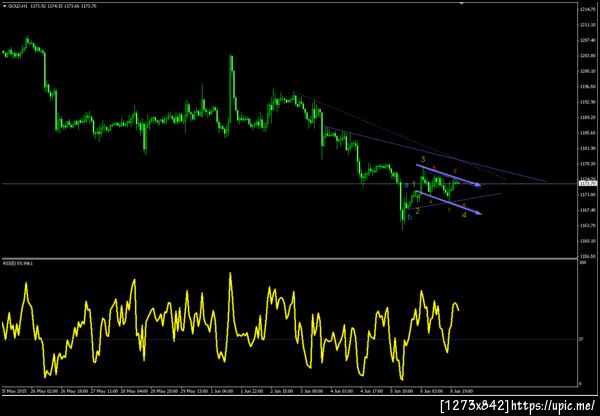
Task: Select the lower thick purple channel arrow
Action: [x=448, y=203]
